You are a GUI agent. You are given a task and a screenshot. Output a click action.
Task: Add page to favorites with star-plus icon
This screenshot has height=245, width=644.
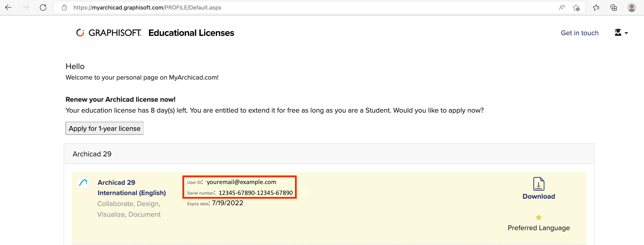click(x=576, y=8)
